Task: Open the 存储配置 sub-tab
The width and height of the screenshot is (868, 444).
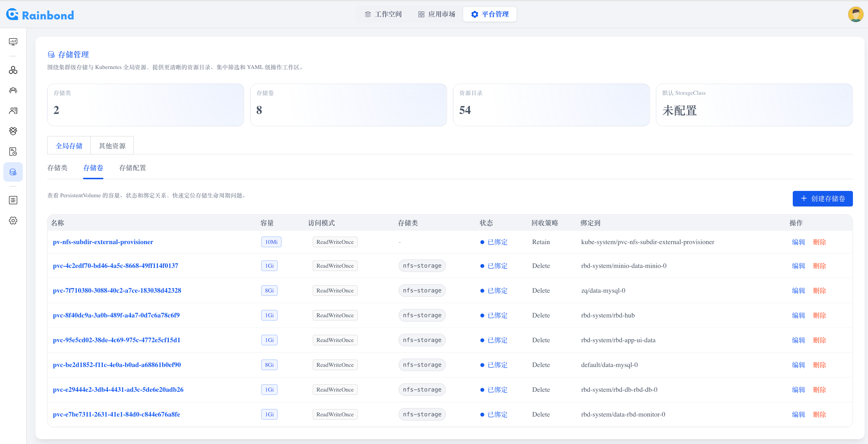Action: coord(133,168)
